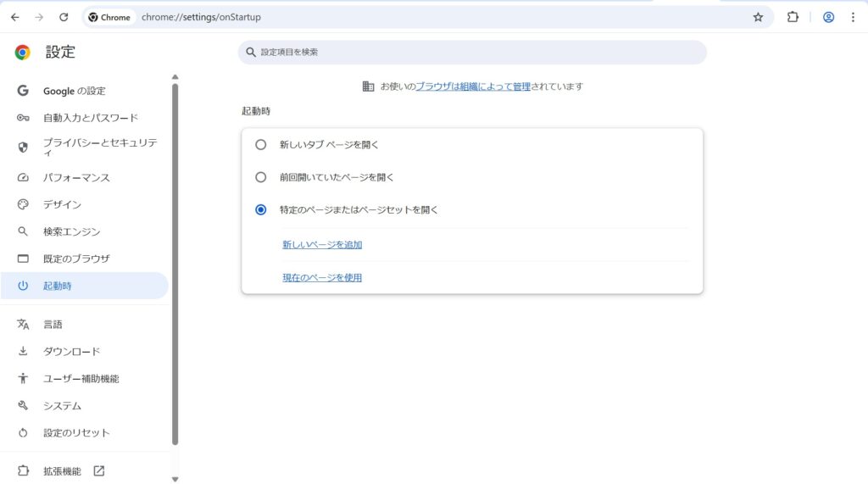Image resolution: width=868 pixels, height=484 pixels.
Task: Open Chrome's three-dot menu
Action: click(853, 17)
